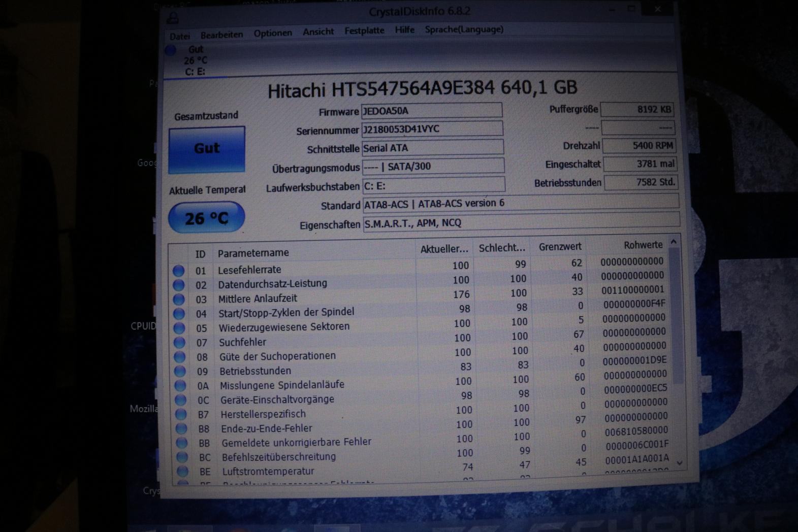Open the Sprache(Language) menu
Image resolution: width=798 pixels, height=532 pixels.
coord(464,29)
